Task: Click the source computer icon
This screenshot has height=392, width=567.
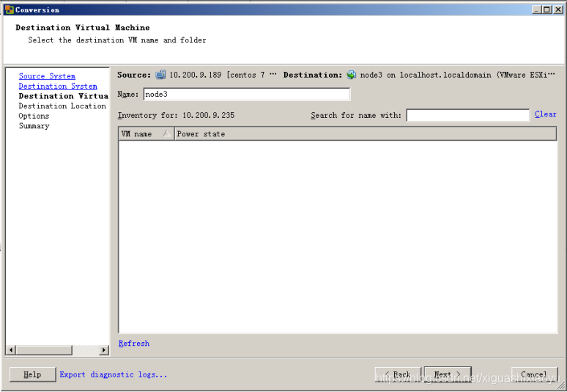Action: (x=160, y=75)
